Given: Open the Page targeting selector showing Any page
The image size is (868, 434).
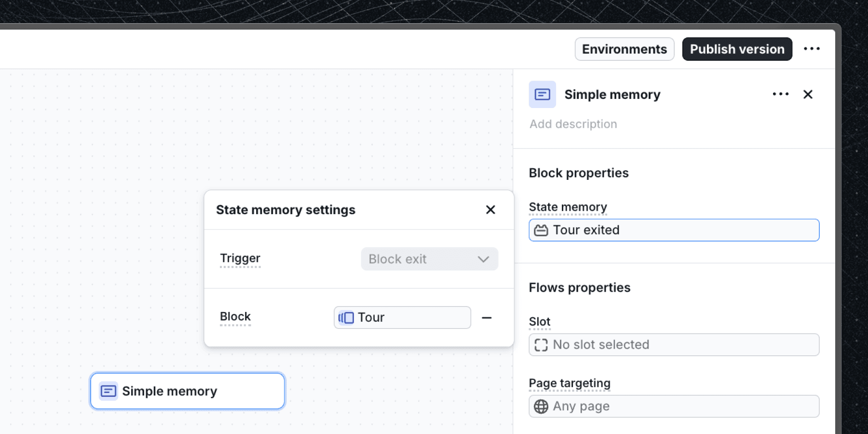Looking at the screenshot, I should (674, 406).
